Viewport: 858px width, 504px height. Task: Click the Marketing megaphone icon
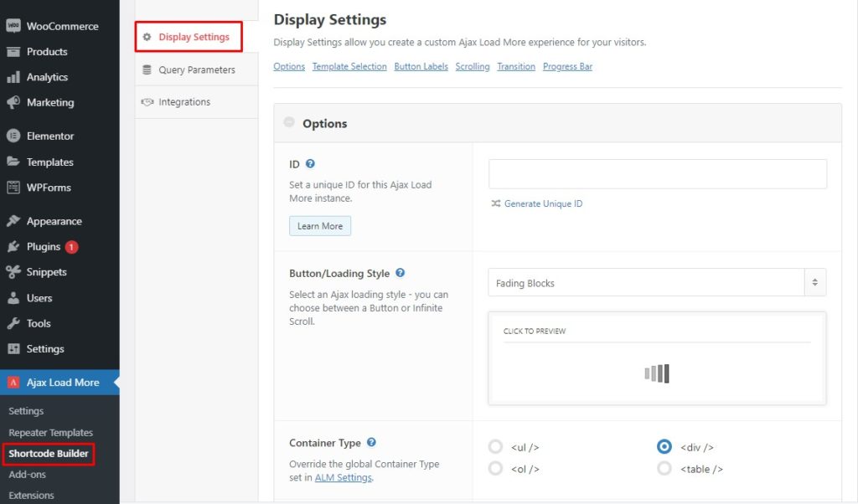[x=13, y=102]
